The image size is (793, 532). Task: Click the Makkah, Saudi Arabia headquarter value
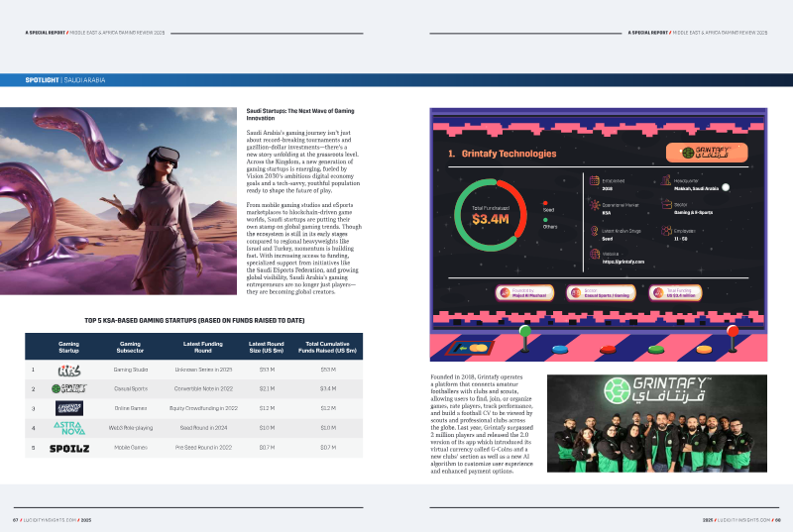tap(696, 188)
